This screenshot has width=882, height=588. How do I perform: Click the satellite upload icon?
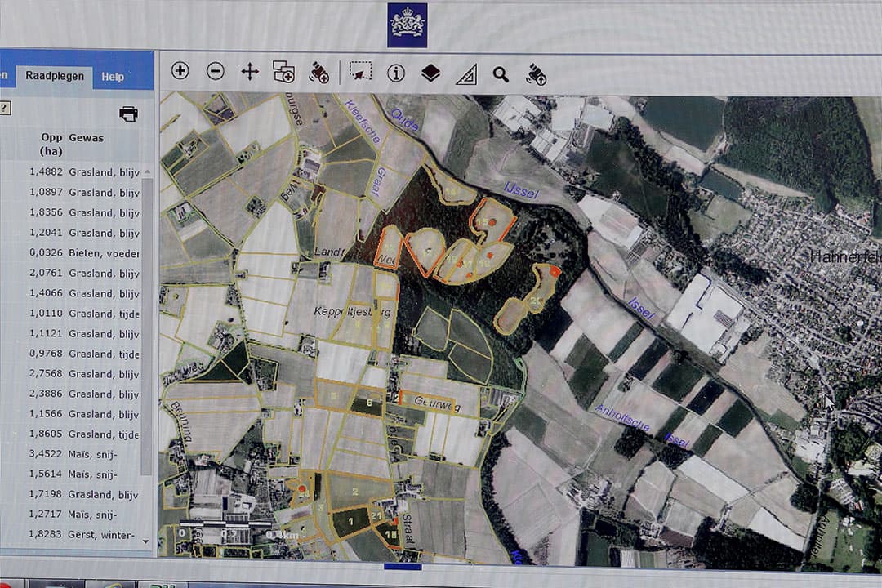537,74
